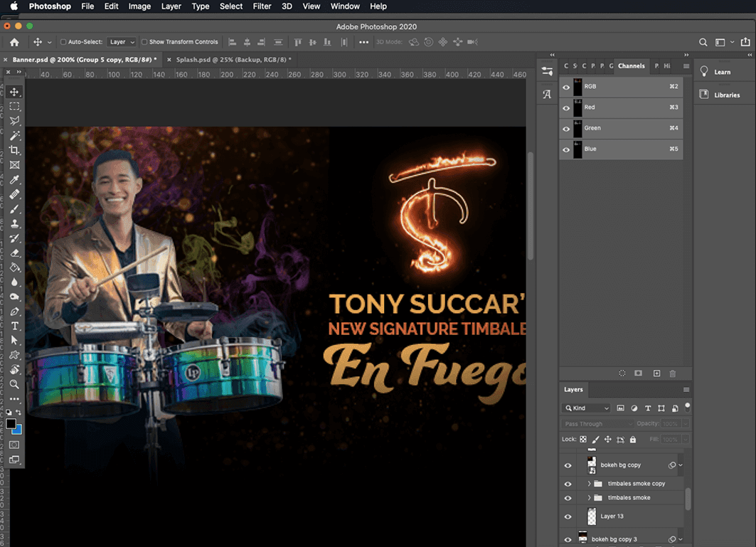This screenshot has width=756, height=547.
Task: Open the Auto-Select target dropdown showing Layer
Action: click(x=121, y=41)
